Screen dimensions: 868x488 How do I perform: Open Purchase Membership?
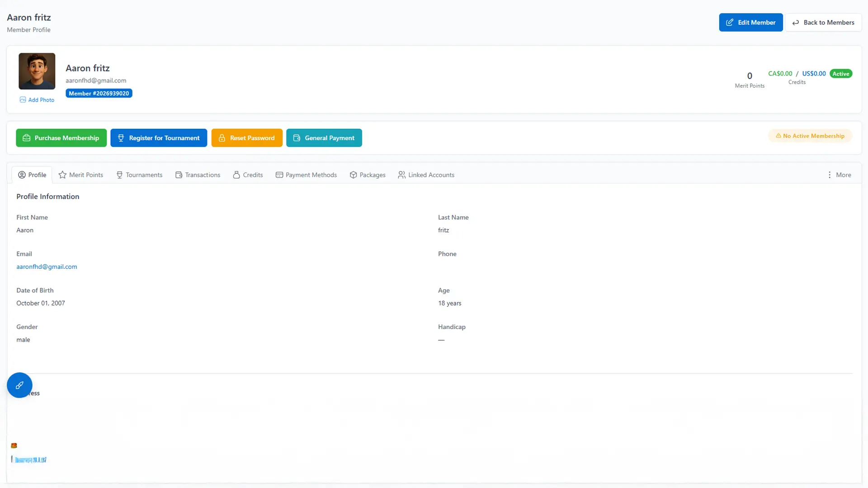click(x=61, y=138)
